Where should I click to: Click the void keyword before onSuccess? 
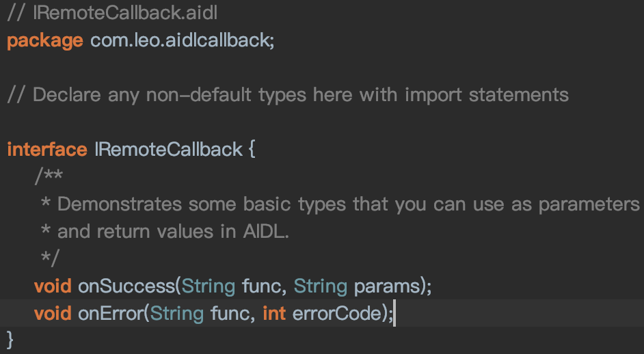click(x=53, y=286)
